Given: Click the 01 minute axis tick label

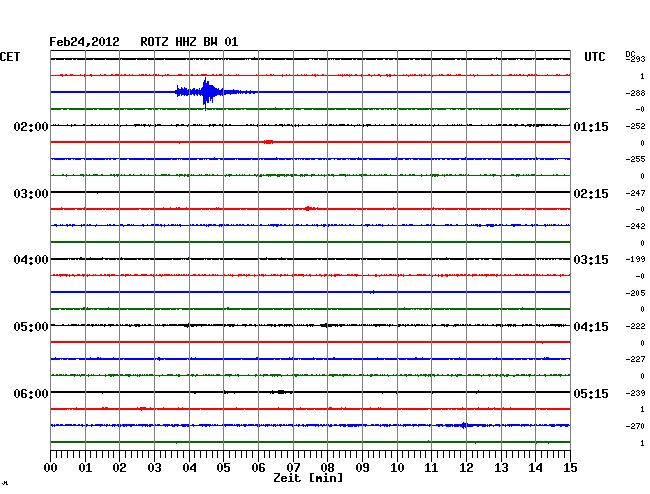Looking at the screenshot, I should (x=85, y=467).
